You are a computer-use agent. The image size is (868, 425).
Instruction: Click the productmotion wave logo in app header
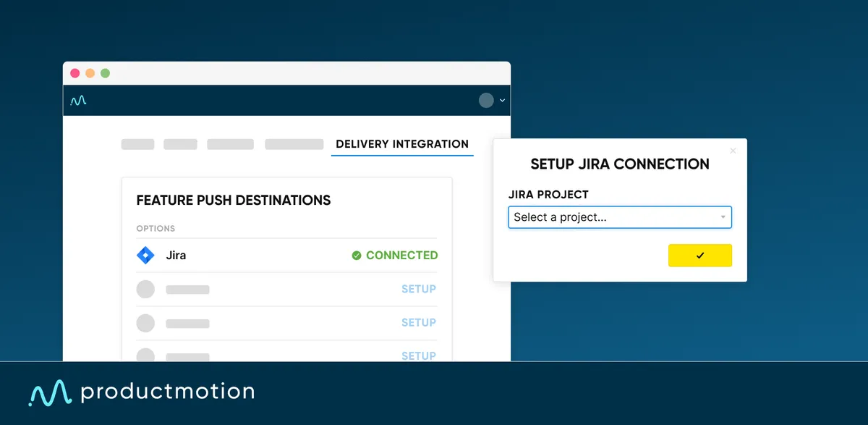pos(78,101)
